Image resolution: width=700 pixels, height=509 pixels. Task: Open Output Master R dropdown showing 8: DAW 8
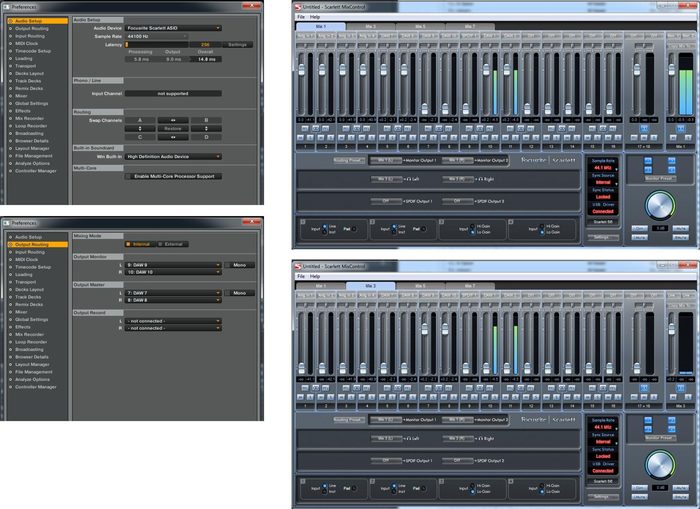(173, 300)
